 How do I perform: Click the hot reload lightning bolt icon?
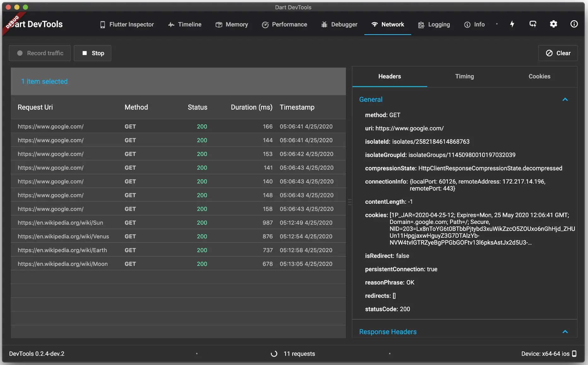[x=512, y=24]
